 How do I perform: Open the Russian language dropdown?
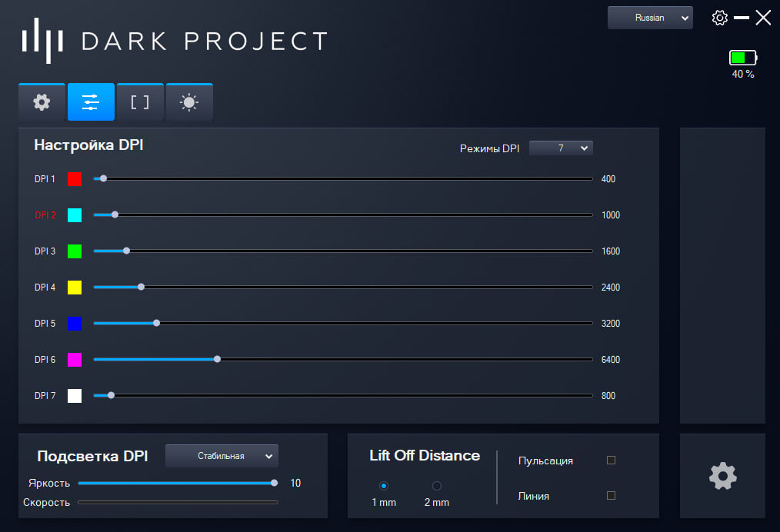coord(650,18)
